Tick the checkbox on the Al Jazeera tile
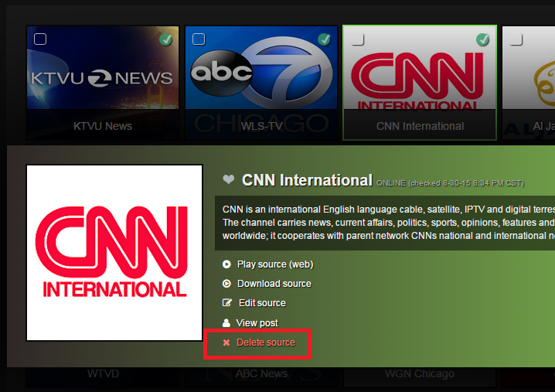555x392 pixels. (516, 39)
